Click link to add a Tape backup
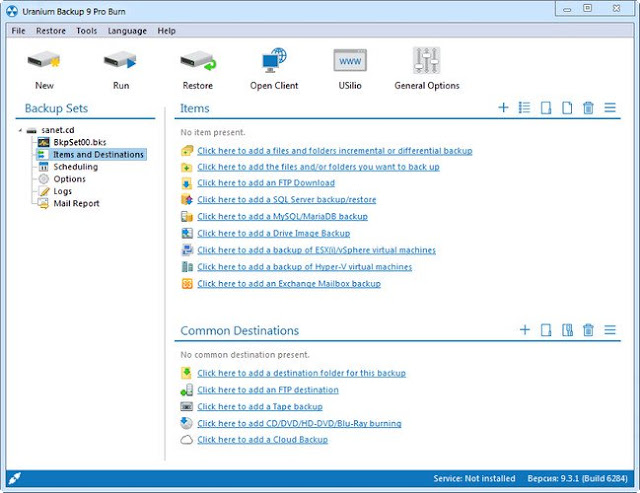This screenshot has width=640, height=493. click(260, 406)
